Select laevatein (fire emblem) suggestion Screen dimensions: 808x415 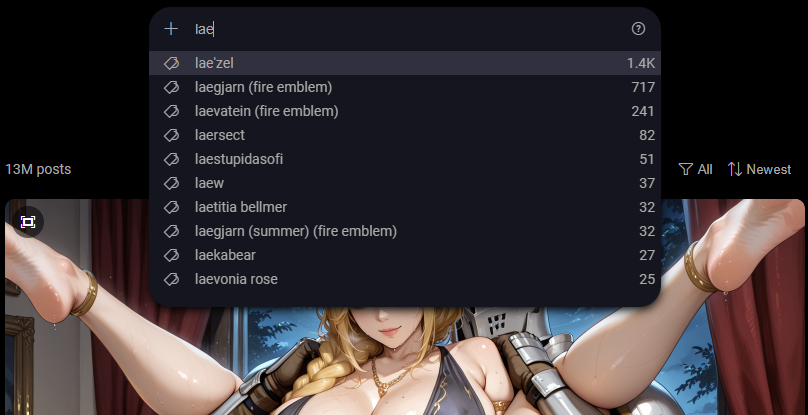click(405, 111)
